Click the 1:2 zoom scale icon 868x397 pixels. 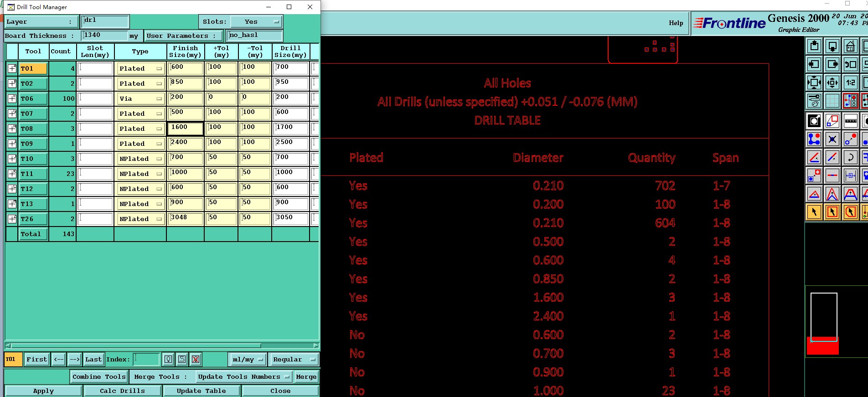851,82
